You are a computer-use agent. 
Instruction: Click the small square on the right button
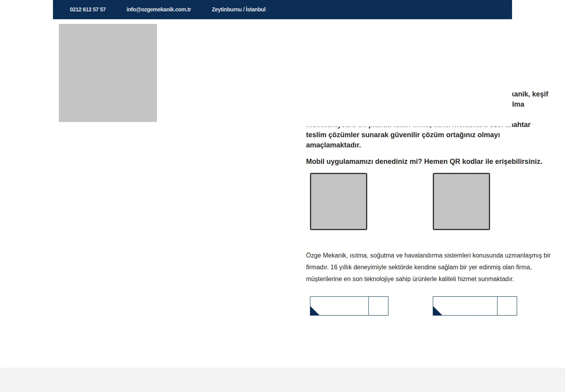507,306
